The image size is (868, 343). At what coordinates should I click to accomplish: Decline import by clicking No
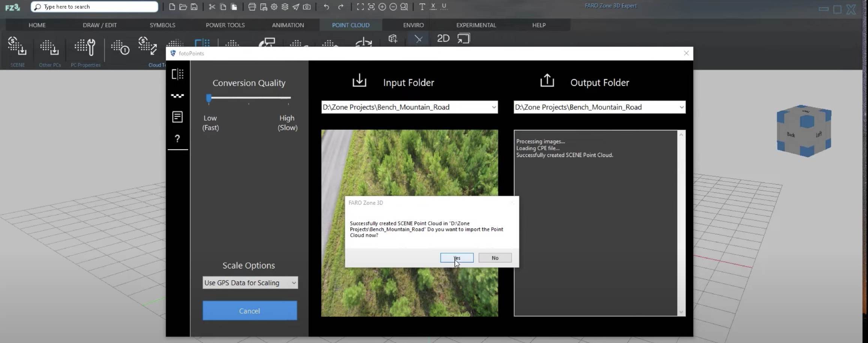tap(495, 258)
